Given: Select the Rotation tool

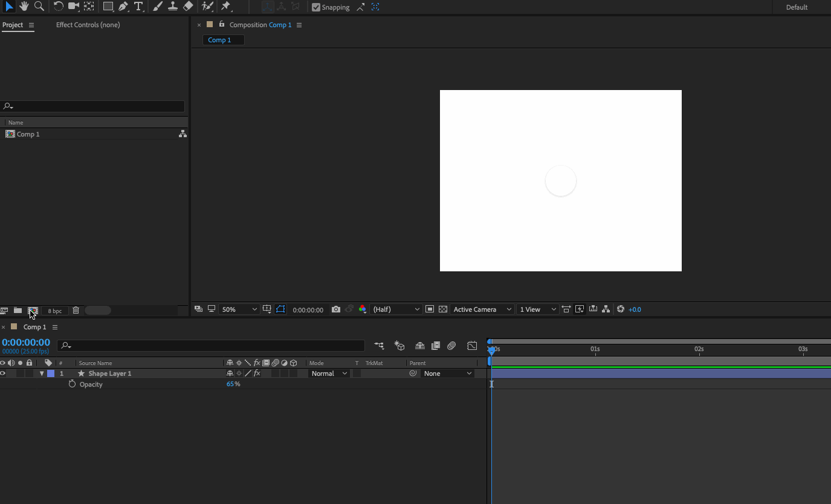Looking at the screenshot, I should coord(59,7).
